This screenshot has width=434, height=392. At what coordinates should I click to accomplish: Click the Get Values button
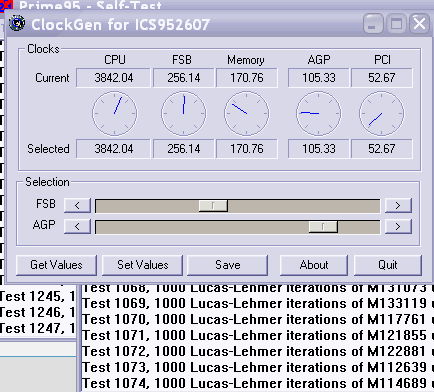(x=56, y=265)
